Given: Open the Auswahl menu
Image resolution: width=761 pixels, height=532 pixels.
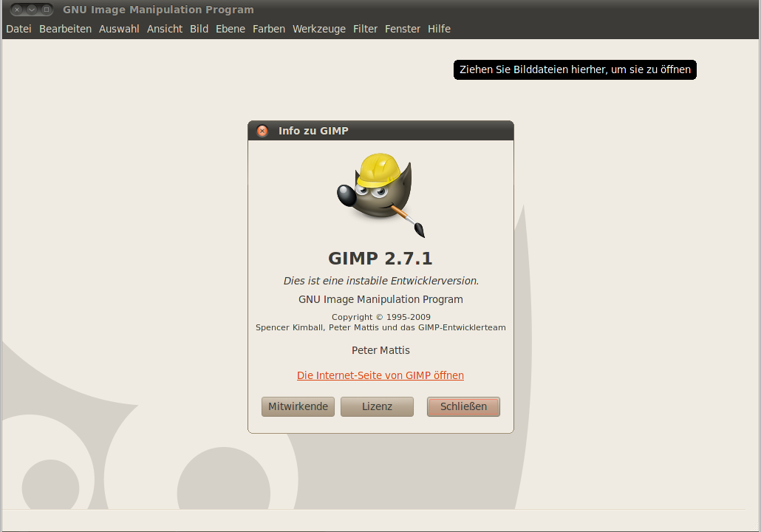Looking at the screenshot, I should click(118, 29).
